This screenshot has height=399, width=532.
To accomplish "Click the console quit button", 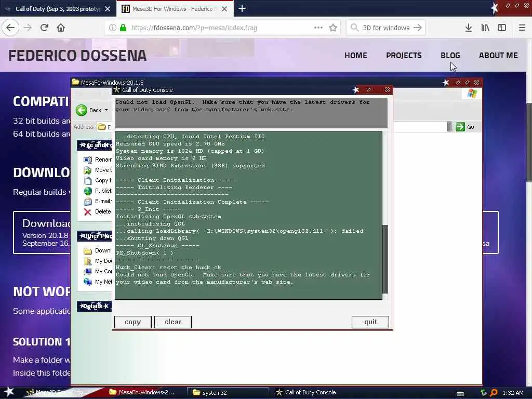I will (x=370, y=322).
